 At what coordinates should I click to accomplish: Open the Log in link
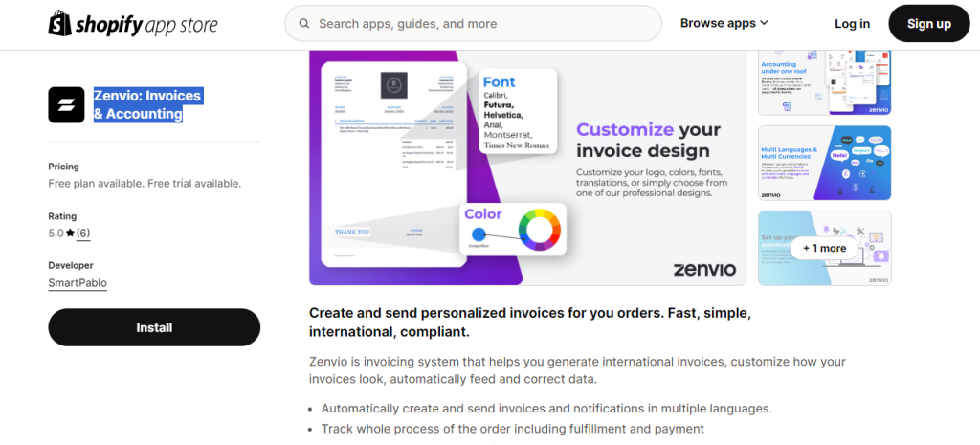852,24
